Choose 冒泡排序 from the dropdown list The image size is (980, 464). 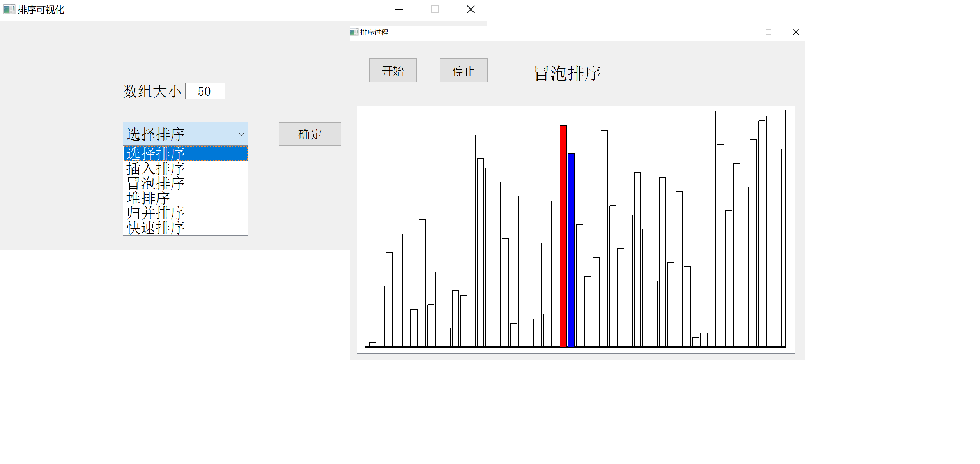click(x=186, y=183)
